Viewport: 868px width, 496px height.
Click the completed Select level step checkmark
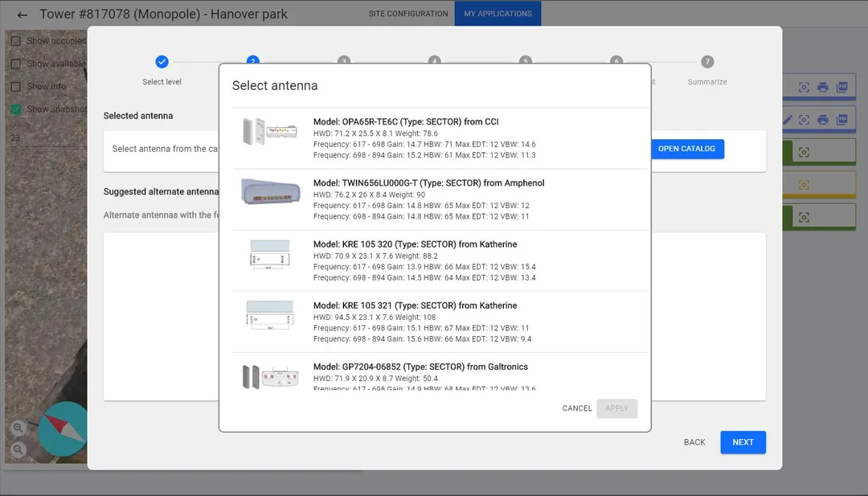pyautogui.click(x=162, y=62)
